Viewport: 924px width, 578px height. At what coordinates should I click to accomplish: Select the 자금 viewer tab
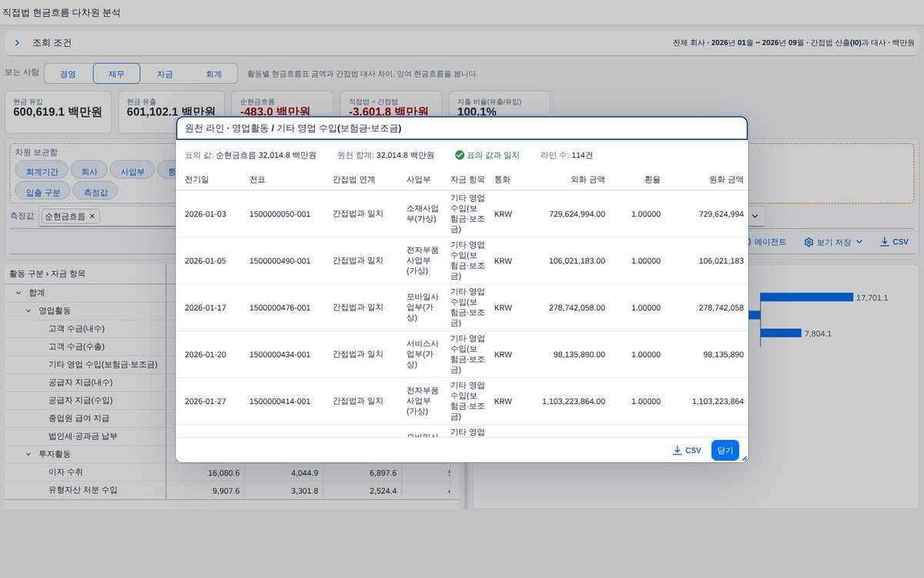165,74
